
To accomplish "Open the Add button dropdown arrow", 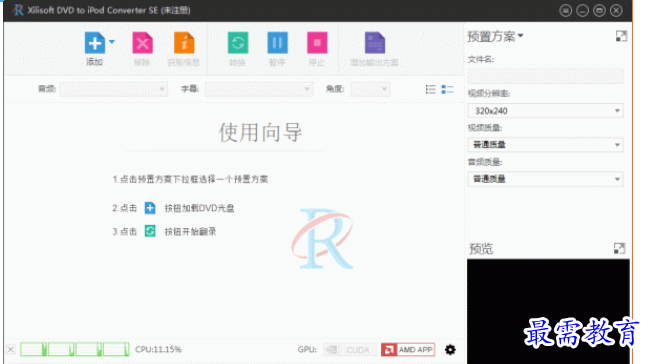I will click(x=112, y=42).
